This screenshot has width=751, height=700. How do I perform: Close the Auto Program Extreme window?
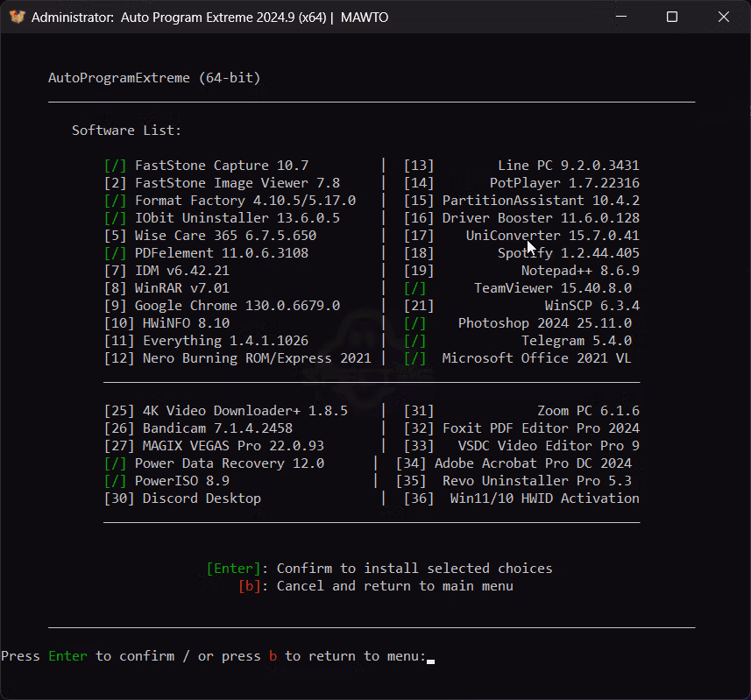coord(723,17)
